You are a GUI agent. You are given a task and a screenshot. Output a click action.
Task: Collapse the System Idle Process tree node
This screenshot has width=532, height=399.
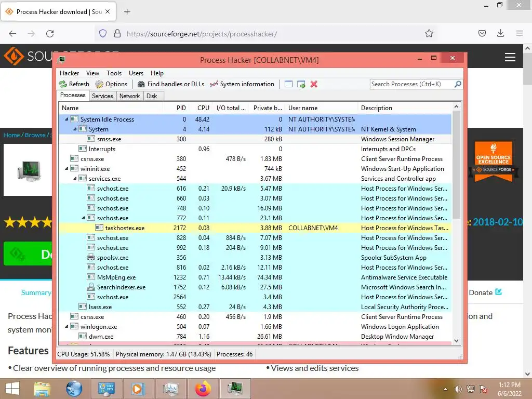[66, 119]
